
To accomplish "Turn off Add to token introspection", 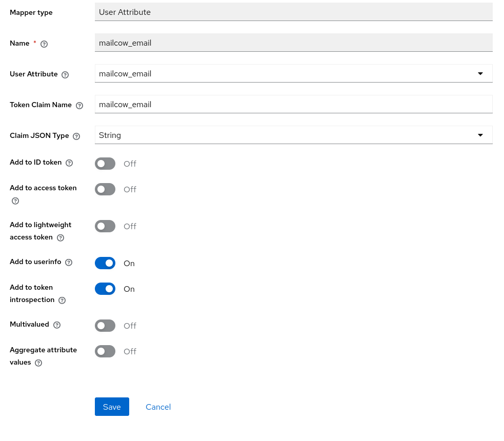I will pyautogui.click(x=105, y=289).
